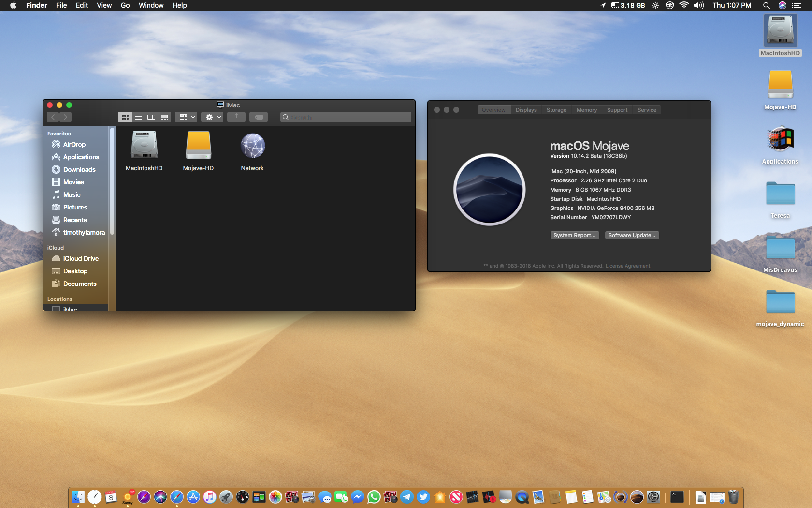Open the Go menu
Viewport: 812px width, 508px height.
pyautogui.click(x=125, y=5)
